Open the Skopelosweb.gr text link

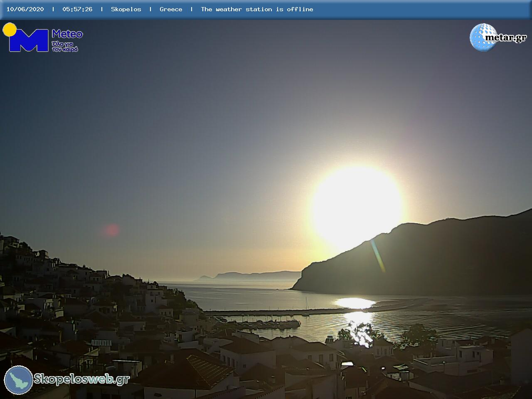[x=81, y=379]
